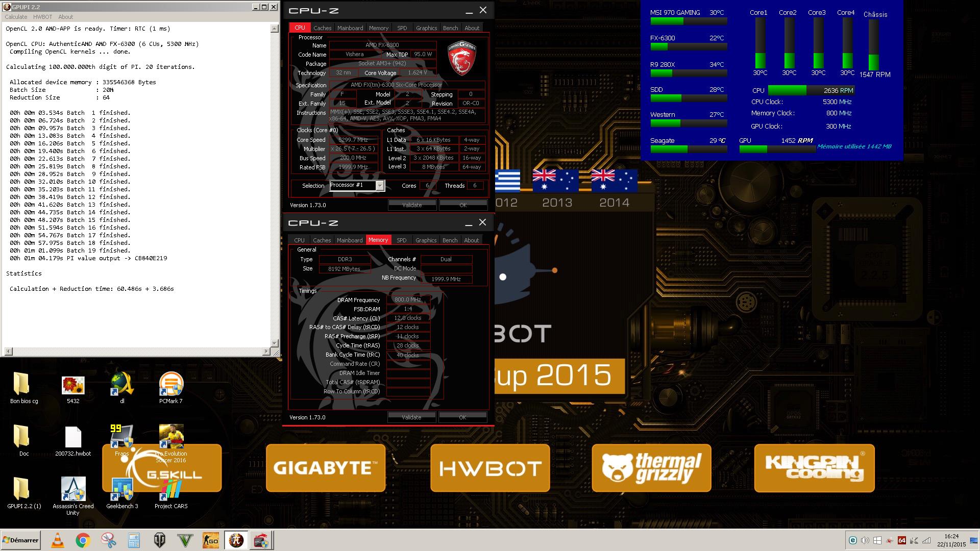Click GPUPI vertical scrollbar up arrow

[275, 29]
